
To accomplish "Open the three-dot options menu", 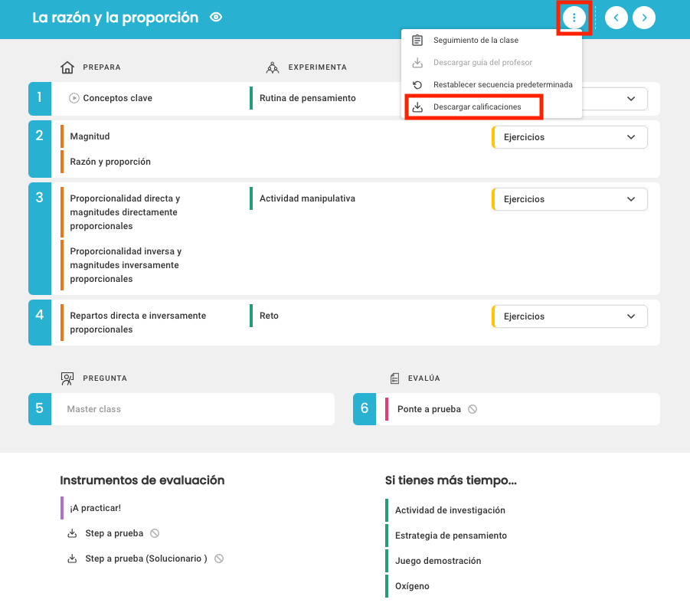I will pos(574,18).
